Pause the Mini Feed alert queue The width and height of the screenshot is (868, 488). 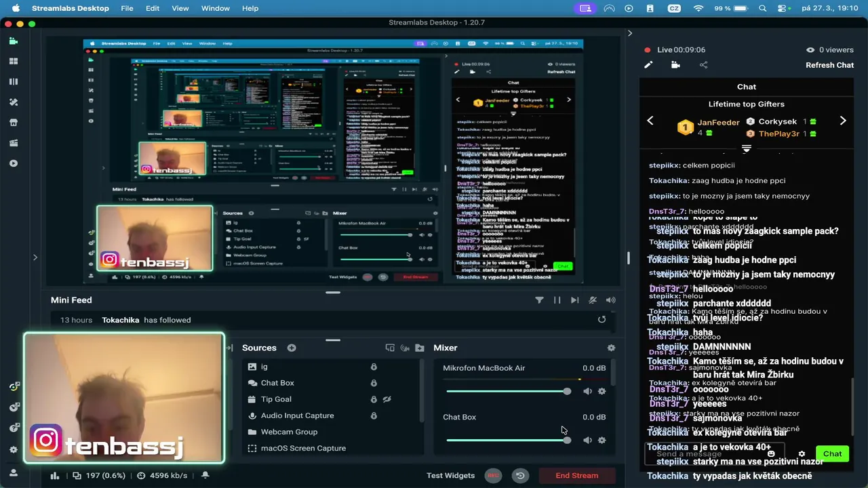pyautogui.click(x=557, y=300)
